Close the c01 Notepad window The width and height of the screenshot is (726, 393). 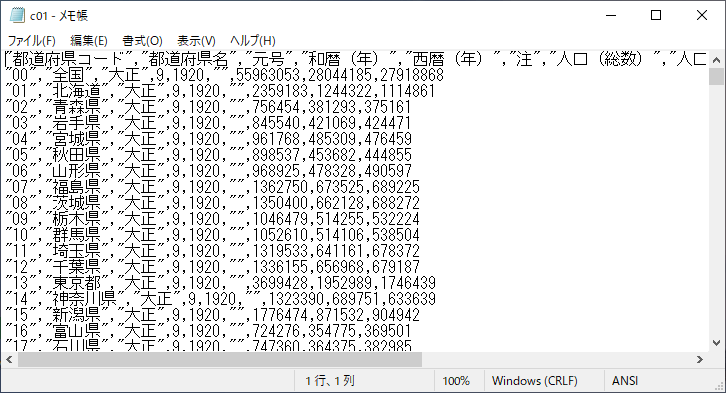point(701,15)
